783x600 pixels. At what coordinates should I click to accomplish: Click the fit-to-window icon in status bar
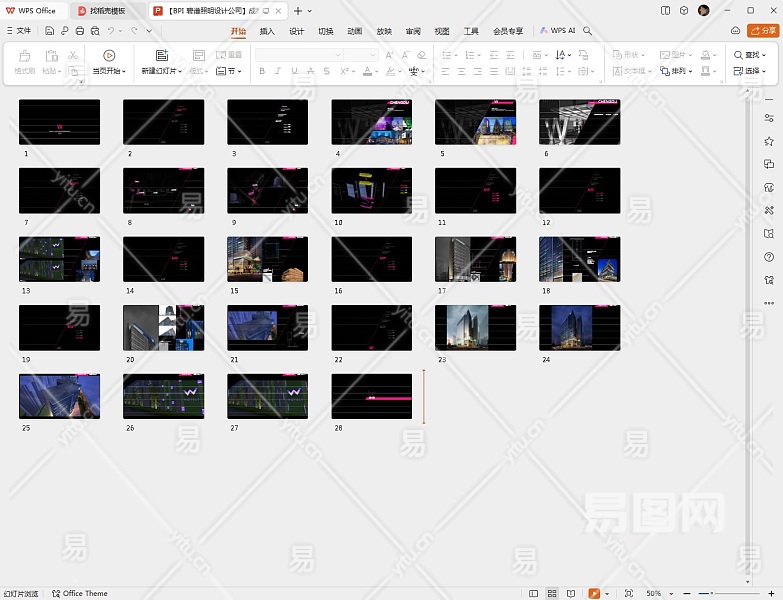click(x=628, y=594)
